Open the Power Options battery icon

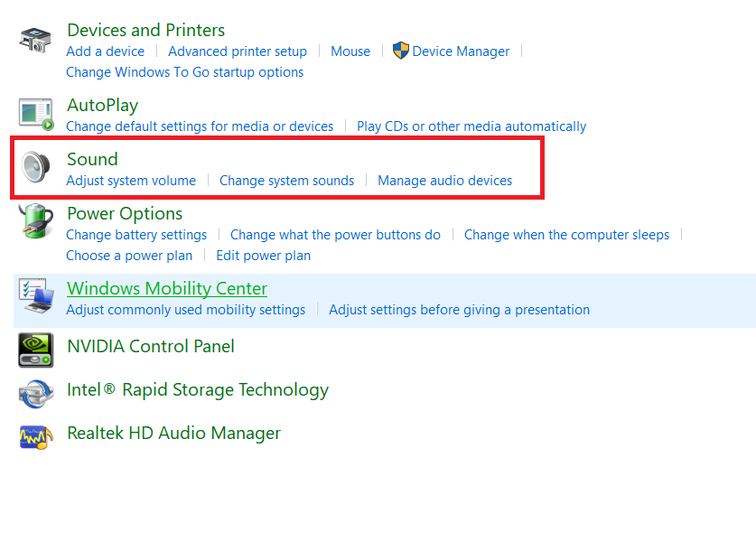36,221
